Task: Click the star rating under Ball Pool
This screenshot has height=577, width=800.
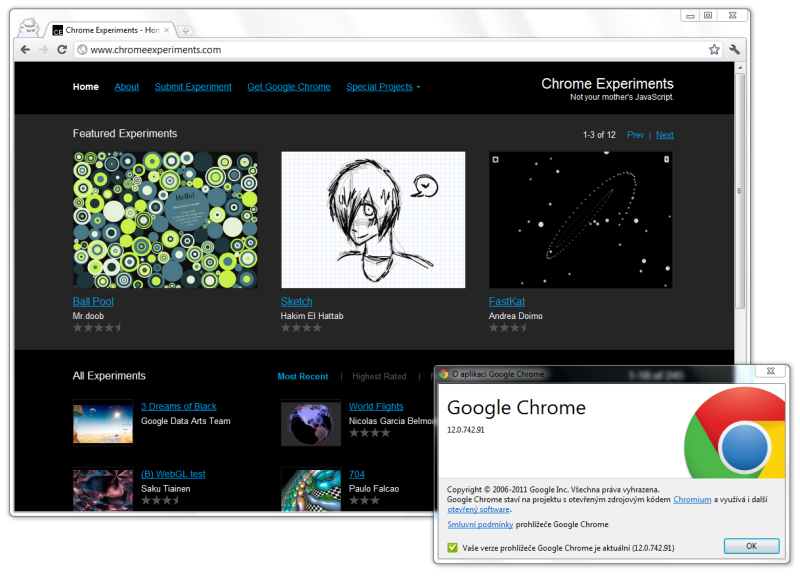Action: 97,328
